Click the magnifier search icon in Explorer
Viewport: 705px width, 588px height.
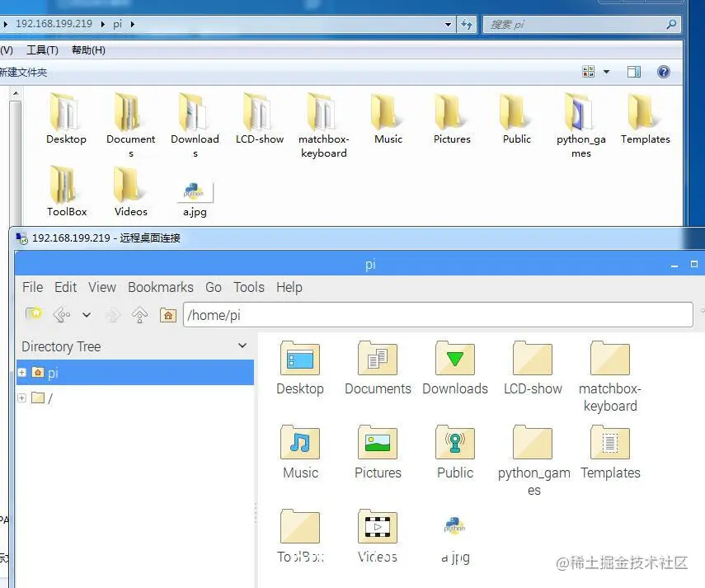tap(671, 24)
